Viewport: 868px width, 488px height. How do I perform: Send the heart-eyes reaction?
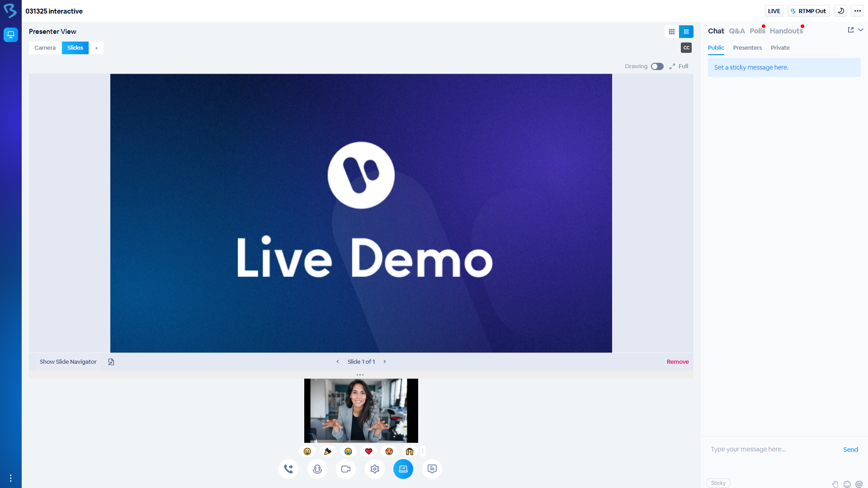point(389,451)
